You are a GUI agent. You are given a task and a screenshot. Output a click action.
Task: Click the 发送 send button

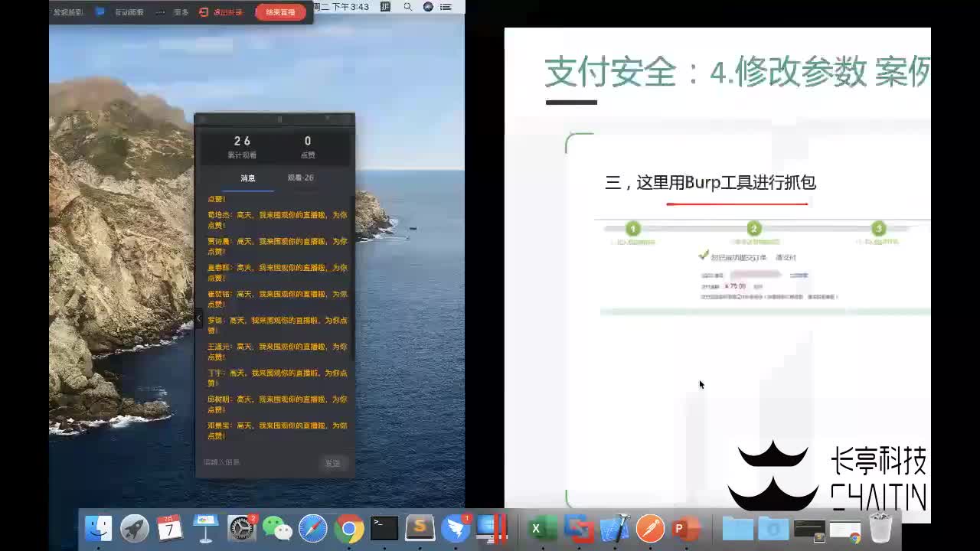tap(332, 463)
